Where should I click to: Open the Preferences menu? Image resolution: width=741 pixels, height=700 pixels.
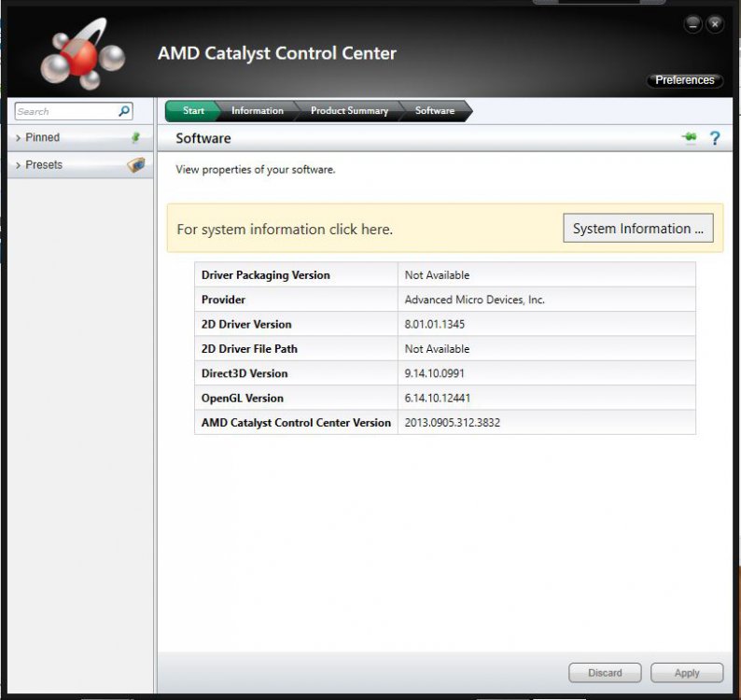point(684,80)
